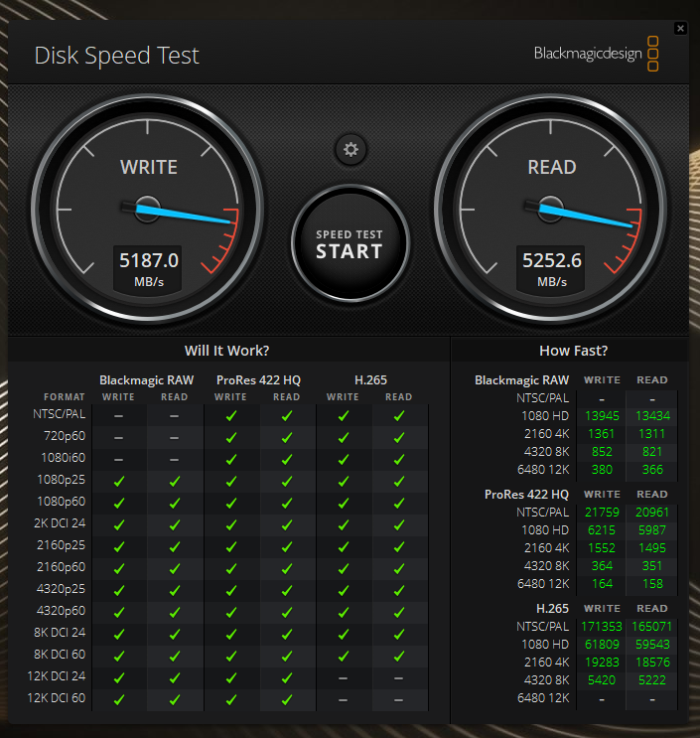
Task: Click H.265 4320 8K read value 5222
Action: [x=652, y=680]
